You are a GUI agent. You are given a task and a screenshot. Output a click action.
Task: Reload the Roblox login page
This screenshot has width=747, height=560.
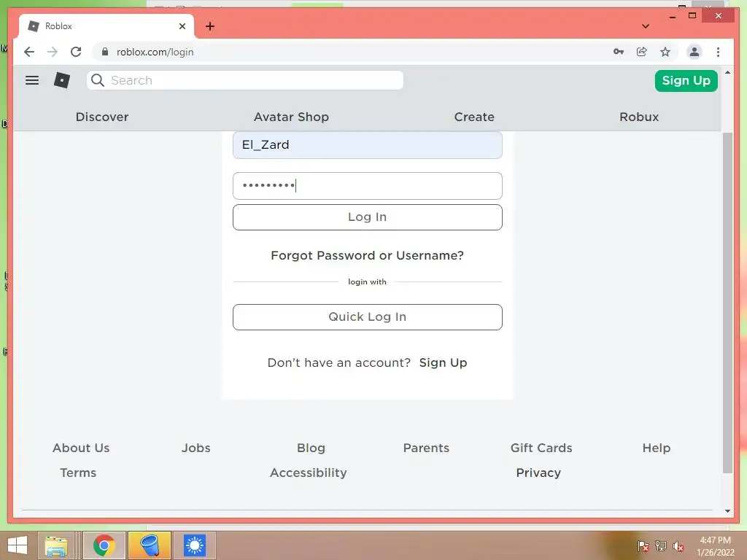(76, 52)
